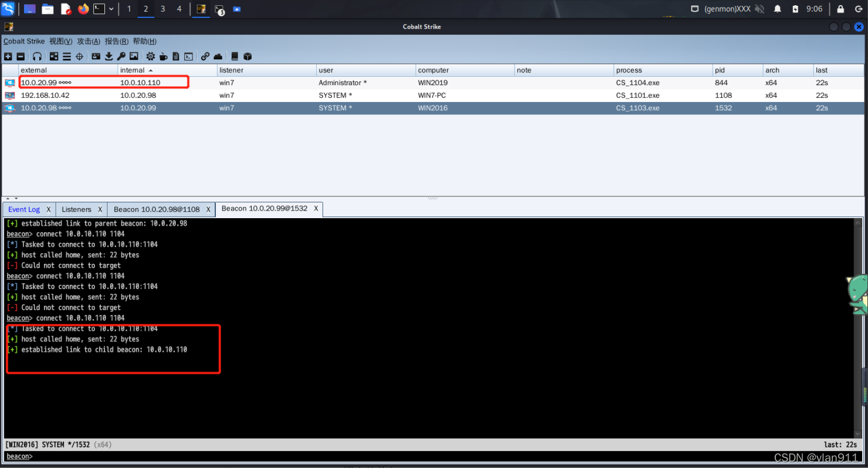868x468 pixels.
Task: Sort by the internal column header
Action: click(167, 70)
